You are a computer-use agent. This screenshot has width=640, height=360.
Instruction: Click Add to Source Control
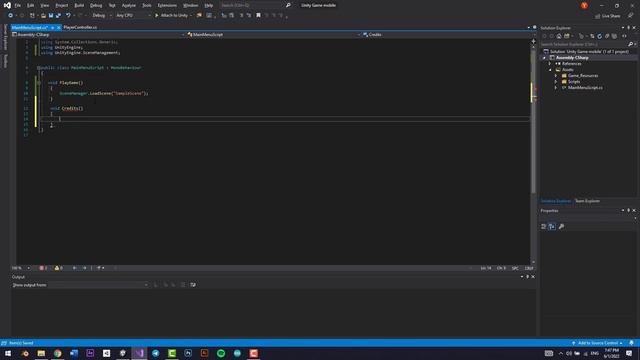point(598,343)
